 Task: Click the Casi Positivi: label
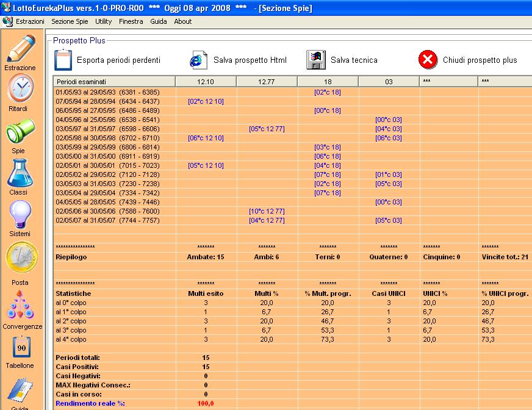pyautogui.click(x=77, y=367)
